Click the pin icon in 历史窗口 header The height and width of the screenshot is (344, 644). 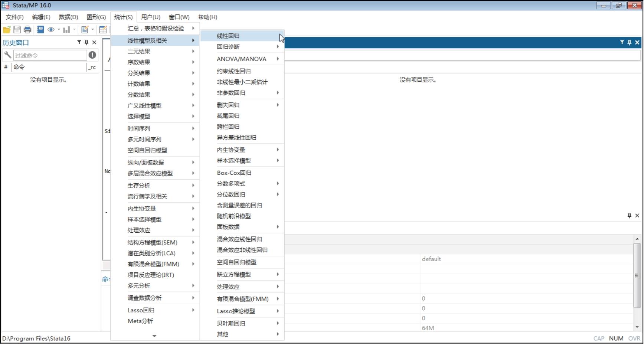86,42
